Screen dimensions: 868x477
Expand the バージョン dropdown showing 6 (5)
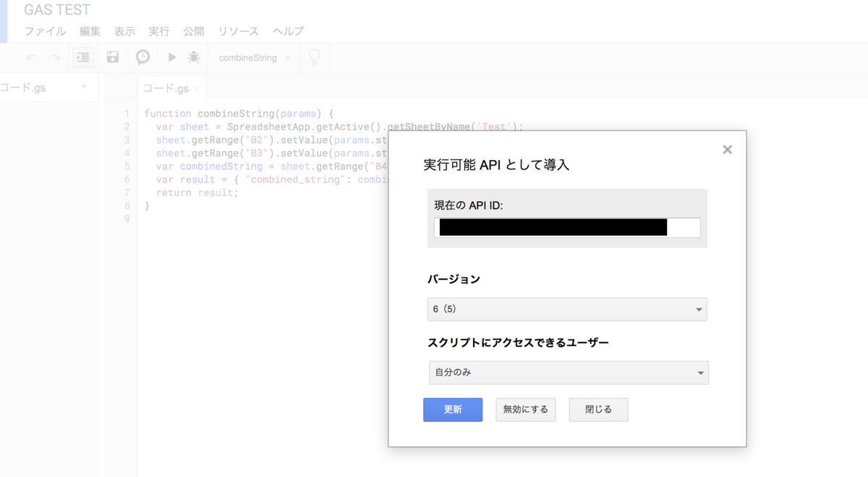[567, 309]
